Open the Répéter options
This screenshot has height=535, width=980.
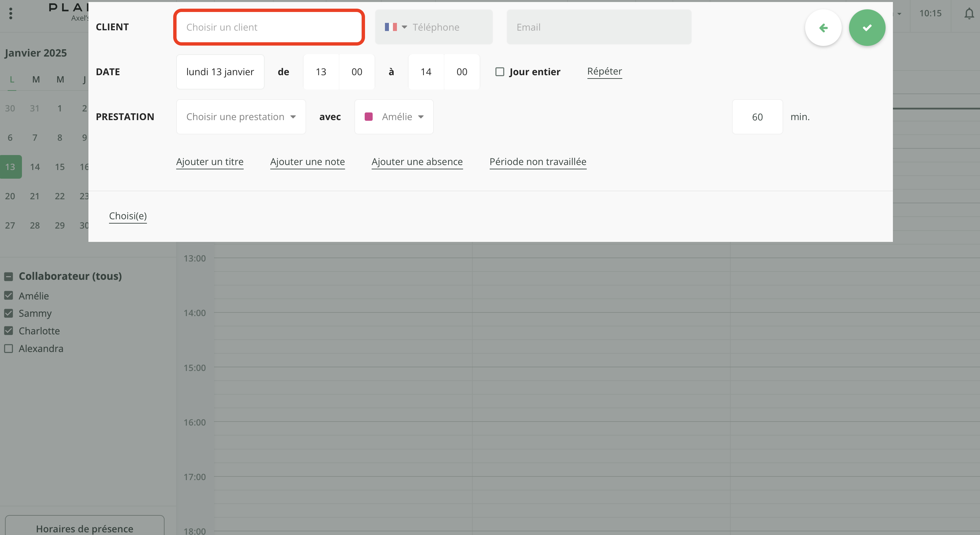tap(604, 71)
